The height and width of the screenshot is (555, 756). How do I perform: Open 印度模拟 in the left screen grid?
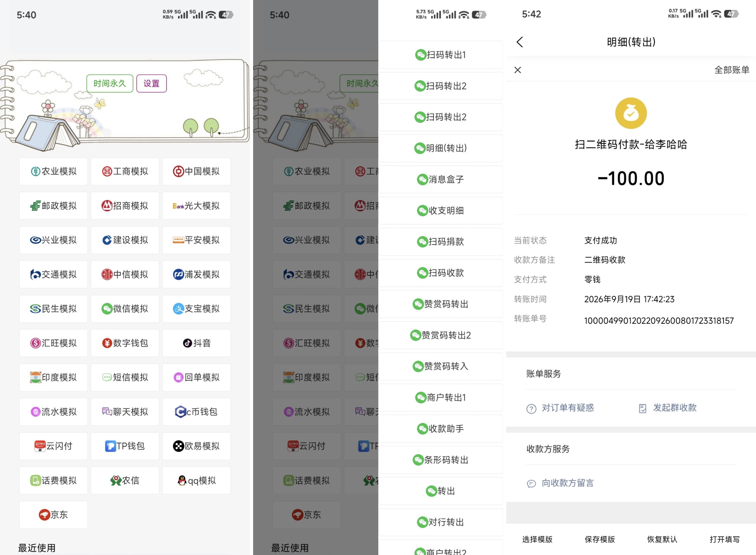[53, 377]
